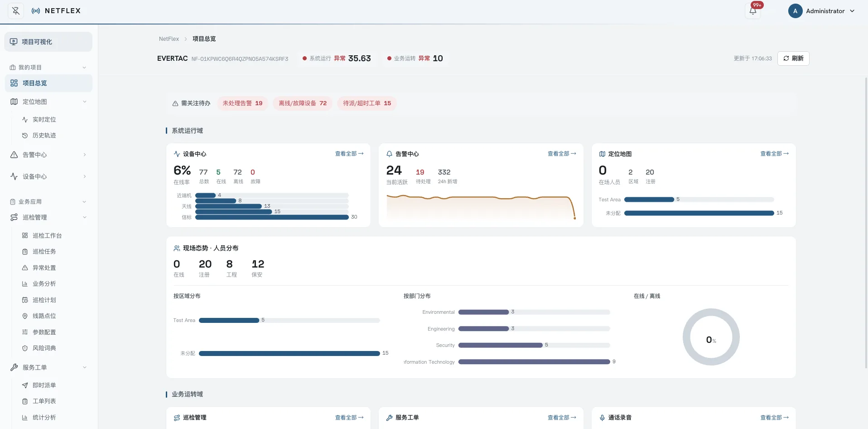The height and width of the screenshot is (429, 868).
Task: Click the NetFlex breadcrumb link
Action: (169, 39)
